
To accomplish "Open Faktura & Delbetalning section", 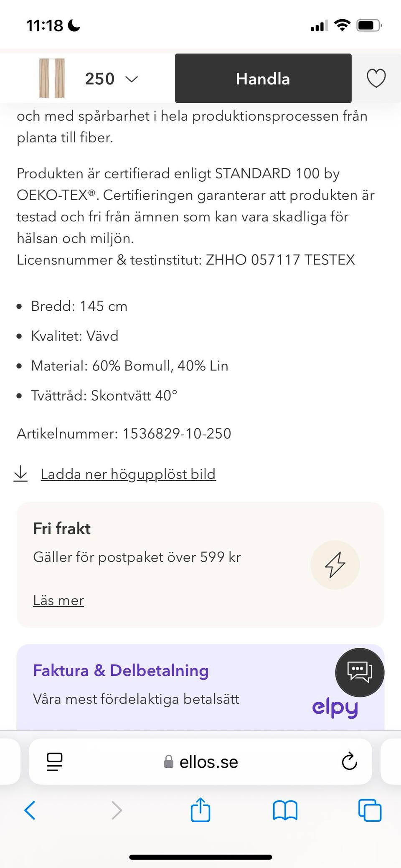I will (121, 670).
